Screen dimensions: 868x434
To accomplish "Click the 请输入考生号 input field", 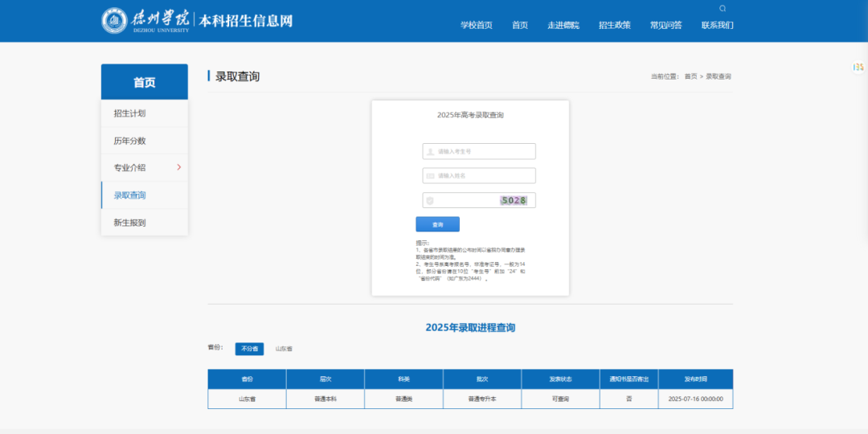I will tap(479, 151).
